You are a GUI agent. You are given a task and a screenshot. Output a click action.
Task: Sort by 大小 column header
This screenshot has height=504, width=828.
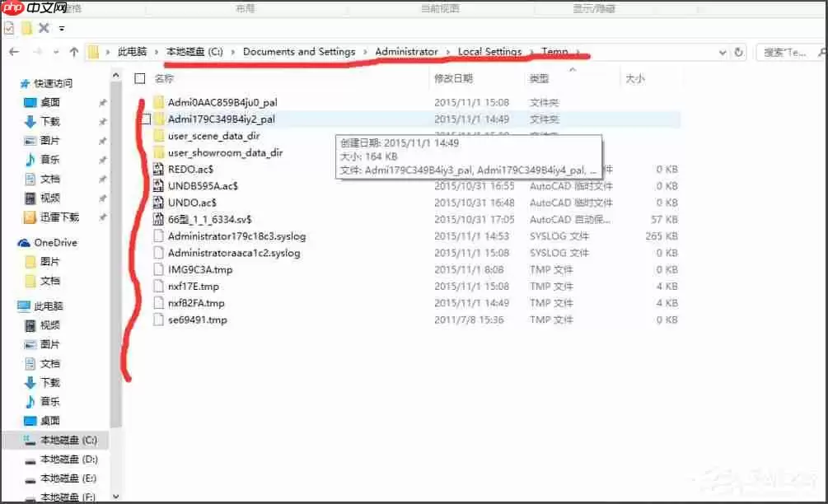click(634, 78)
